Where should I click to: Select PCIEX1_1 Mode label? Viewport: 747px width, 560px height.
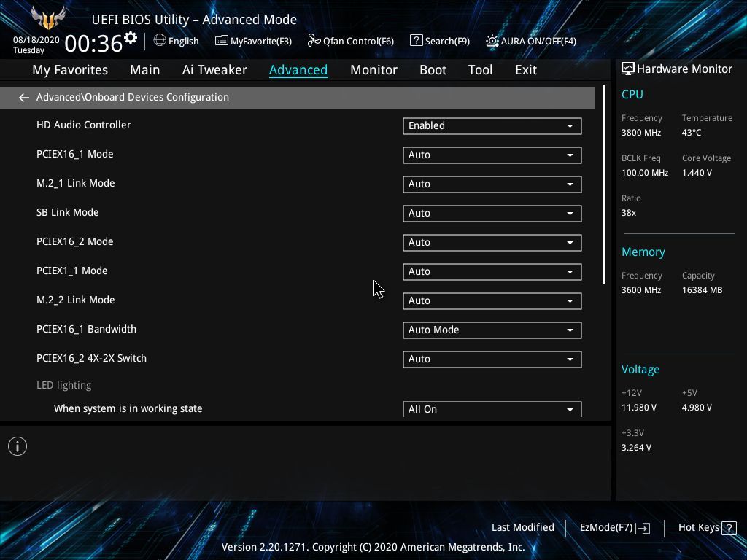pyautogui.click(x=72, y=271)
